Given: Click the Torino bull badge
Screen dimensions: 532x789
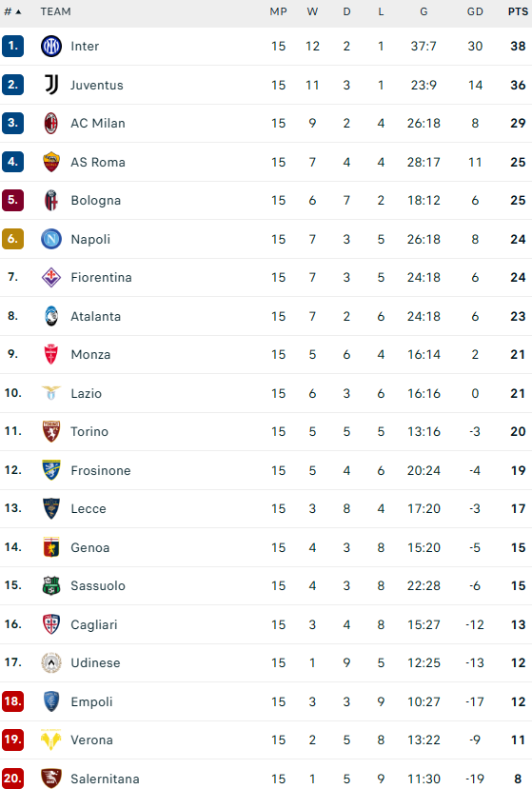Looking at the screenshot, I should tap(50, 431).
